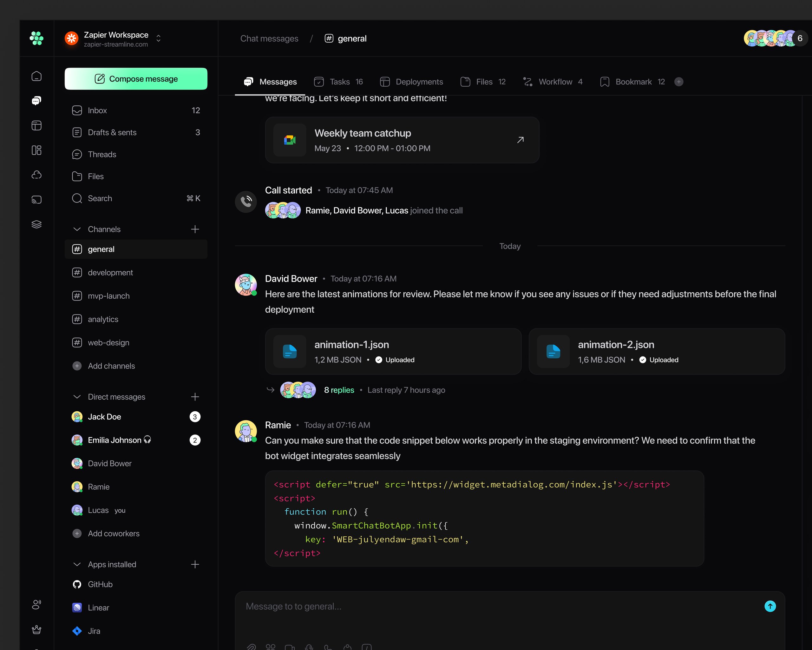Open the Jira app
812x650 pixels.
coord(136,631)
